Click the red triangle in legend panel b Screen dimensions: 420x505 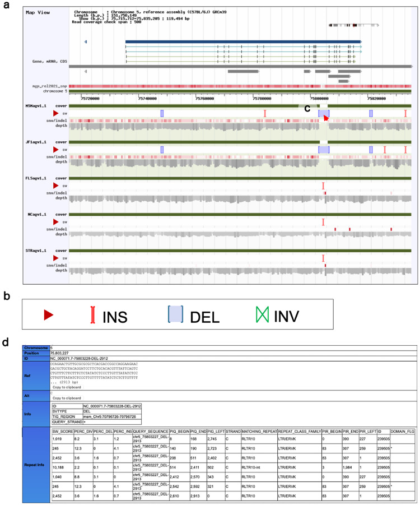pyautogui.click(x=49, y=315)
